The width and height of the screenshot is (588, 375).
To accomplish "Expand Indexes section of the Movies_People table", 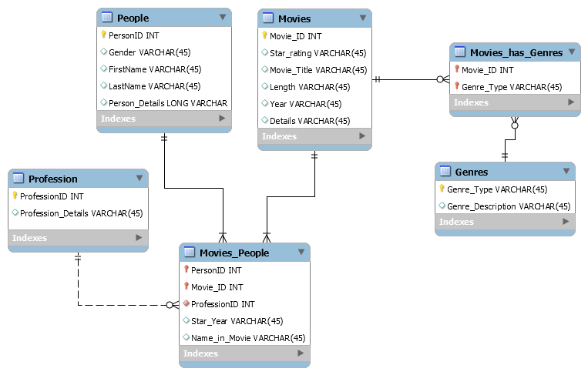I will 301,353.
